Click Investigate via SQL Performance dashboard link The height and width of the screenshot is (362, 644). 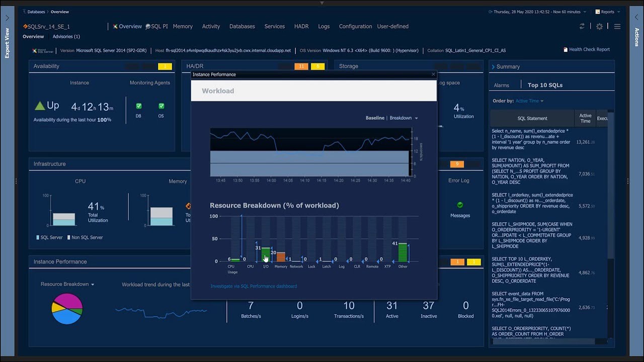click(254, 286)
